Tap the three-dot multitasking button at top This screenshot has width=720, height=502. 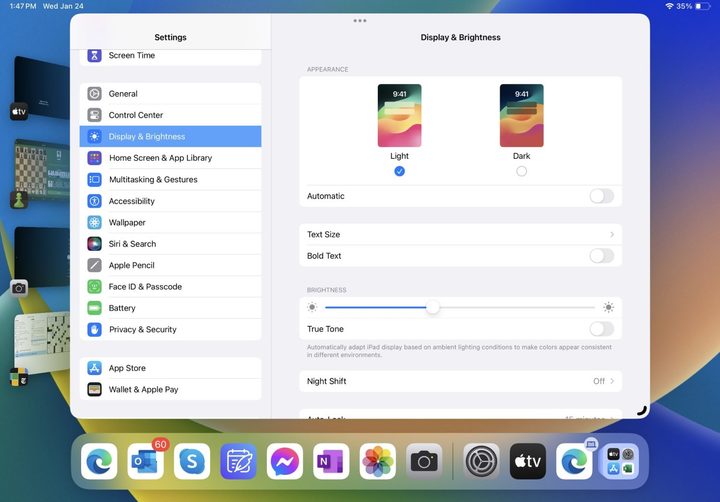pyautogui.click(x=360, y=21)
